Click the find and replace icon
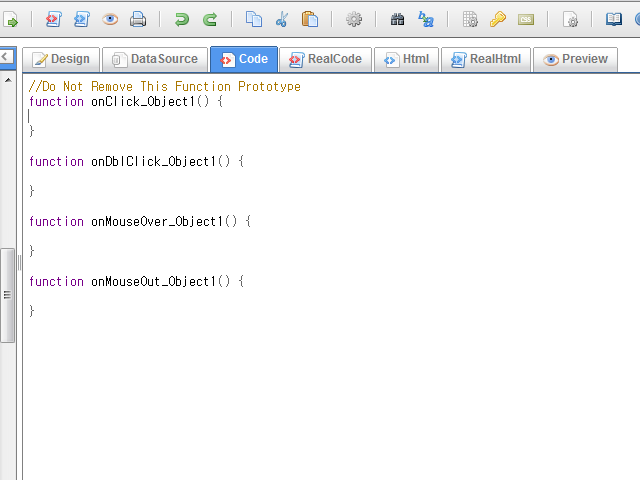The image size is (640, 480). 426,19
